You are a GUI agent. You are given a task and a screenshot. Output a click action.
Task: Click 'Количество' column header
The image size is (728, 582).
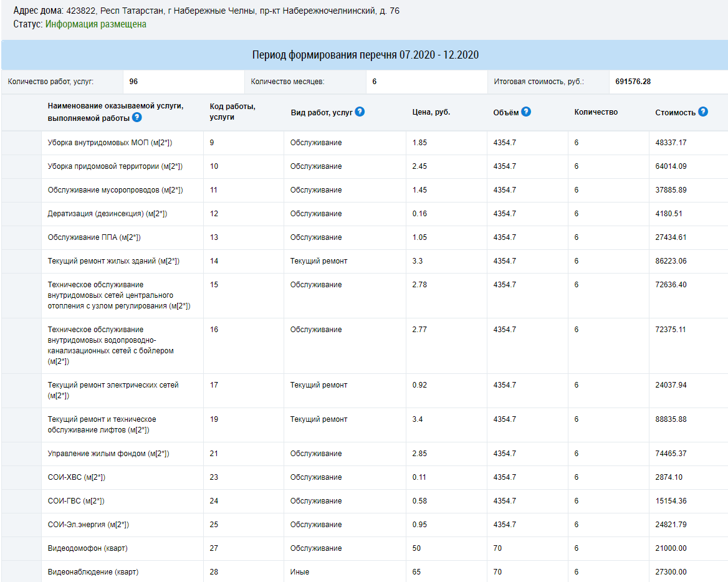coord(596,112)
